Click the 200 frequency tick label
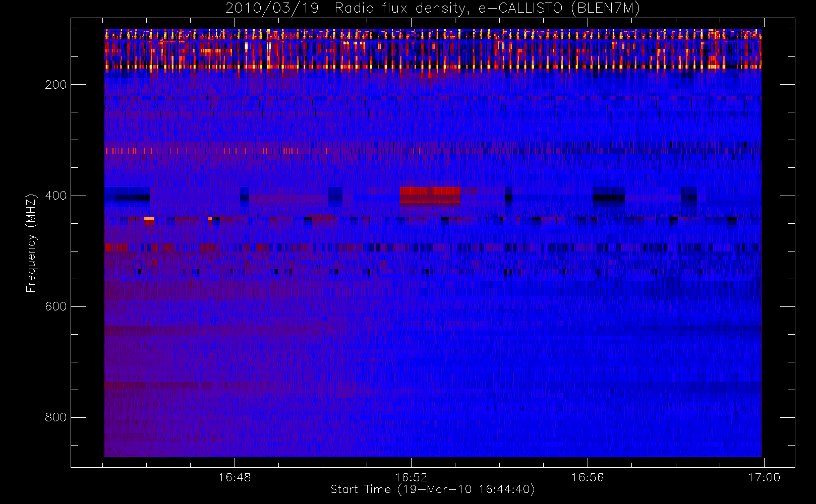 point(55,85)
